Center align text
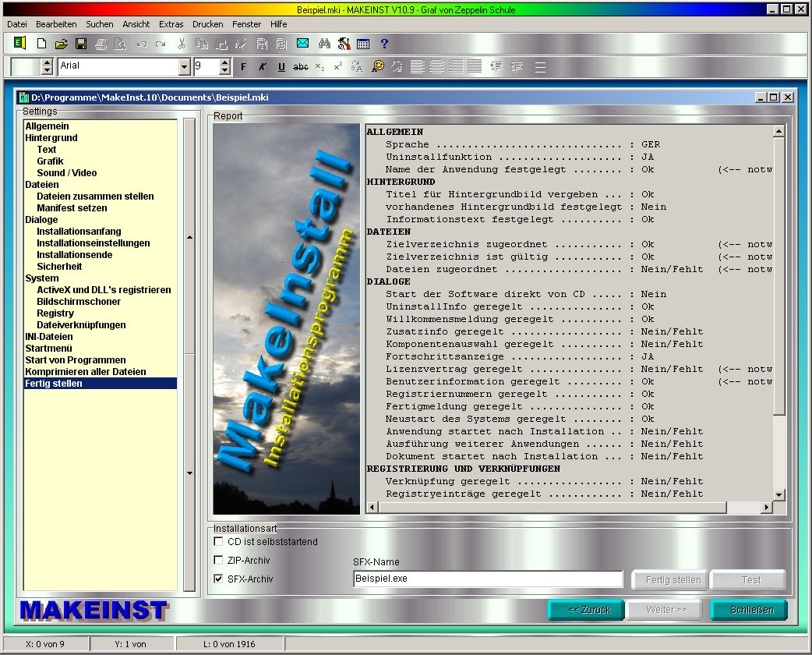The height and width of the screenshot is (655, 812). [x=436, y=66]
